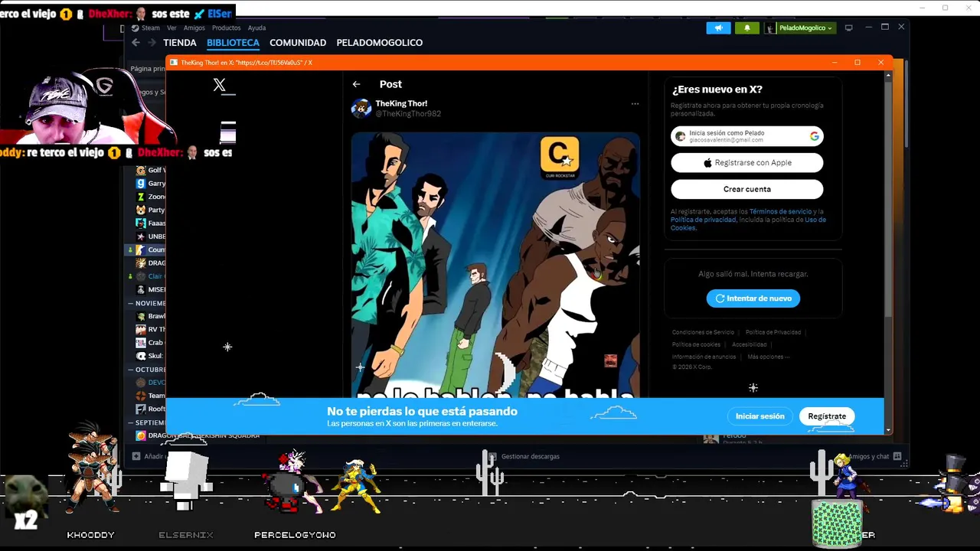Click the Crab game icon in library

click(x=141, y=343)
